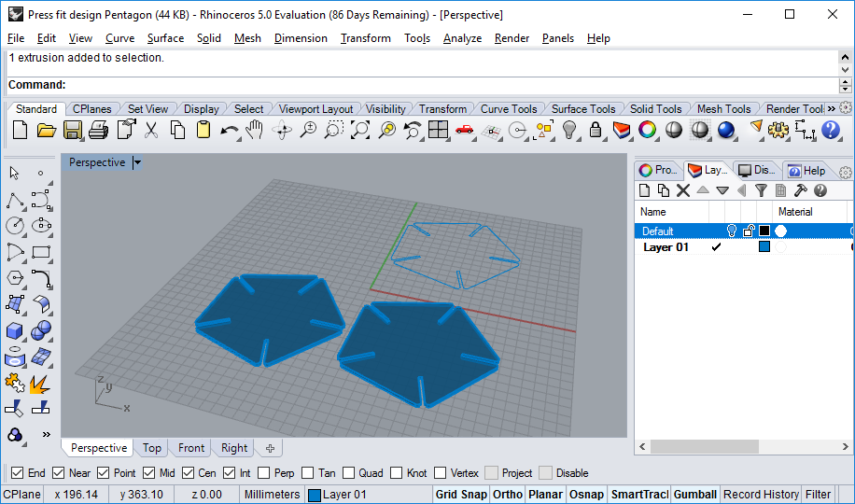Select the Polygon tool
Screen dimensions: 855x504
click(15, 278)
